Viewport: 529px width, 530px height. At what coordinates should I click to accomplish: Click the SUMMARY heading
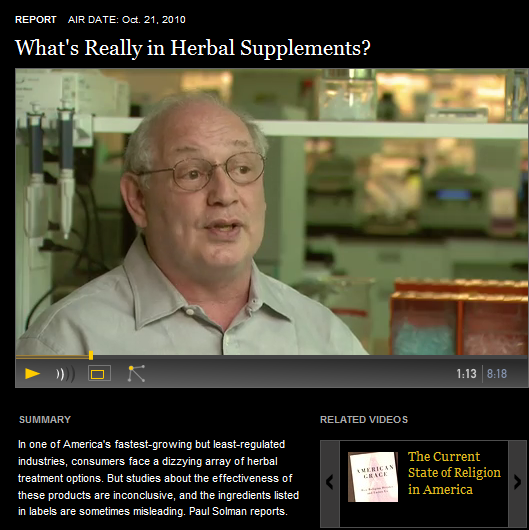pos(45,419)
